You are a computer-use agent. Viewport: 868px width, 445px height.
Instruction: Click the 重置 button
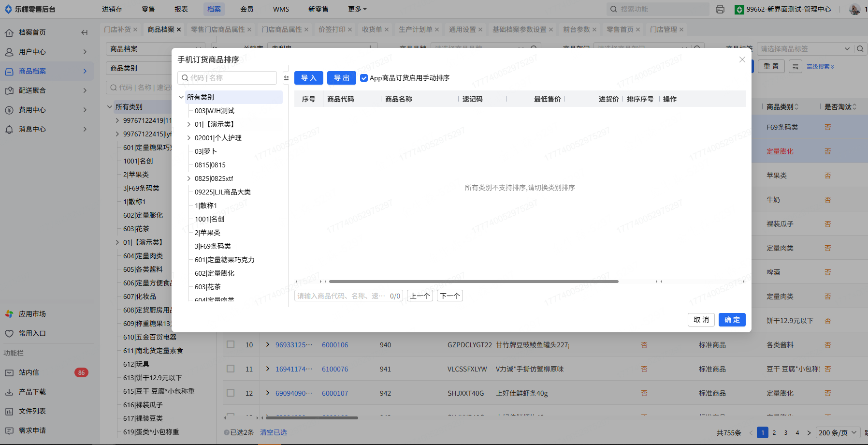click(x=771, y=66)
